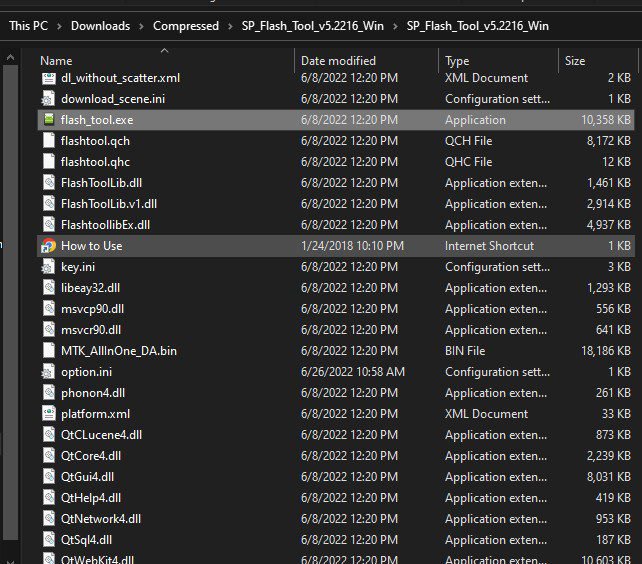The height and width of the screenshot is (564, 642).
Task: Click the download_scene.ini gear file icon
Action: (48, 99)
